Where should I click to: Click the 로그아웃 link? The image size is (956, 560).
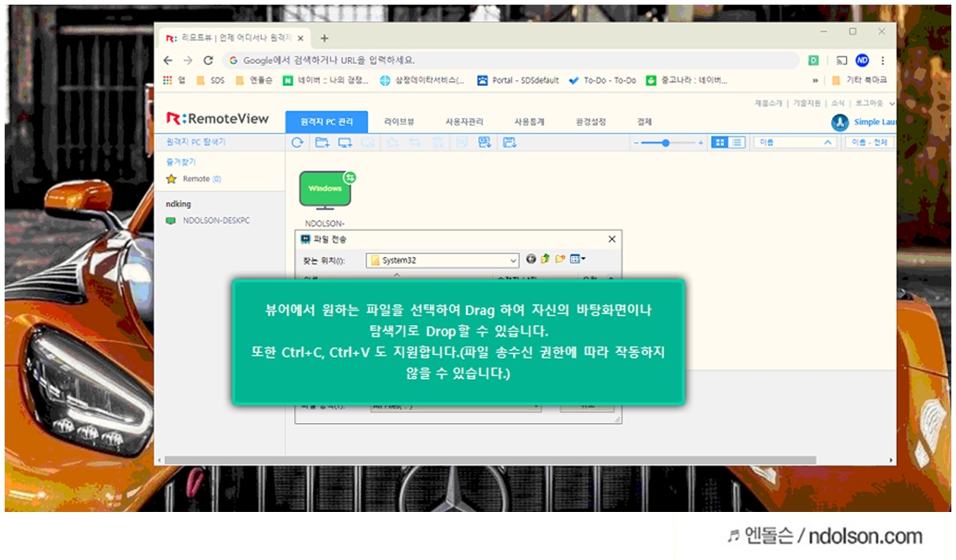point(869,103)
